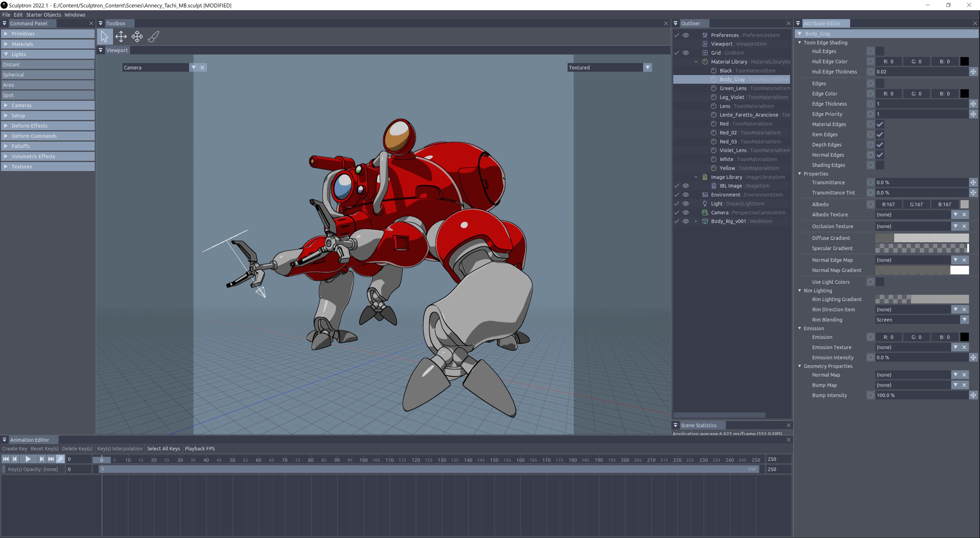Uncheck the Material Edges checkbox

pyautogui.click(x=879, y=124)
